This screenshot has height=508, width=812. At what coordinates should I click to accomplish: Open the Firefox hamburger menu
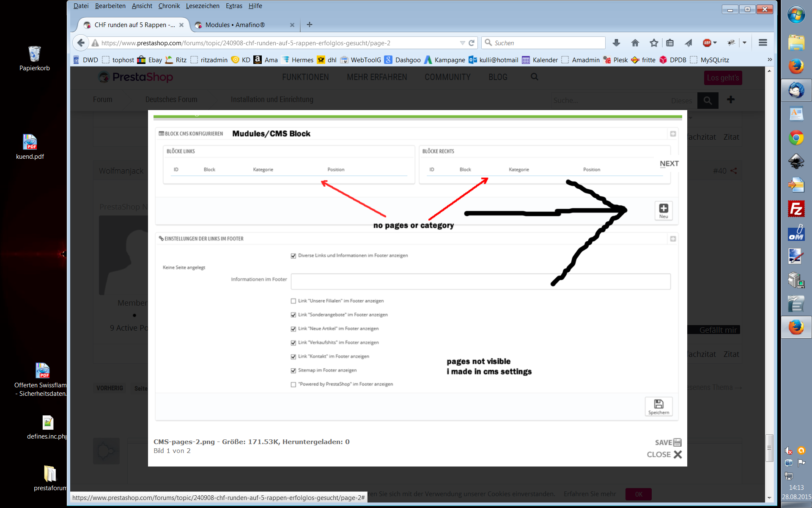(x=763, y=43)
